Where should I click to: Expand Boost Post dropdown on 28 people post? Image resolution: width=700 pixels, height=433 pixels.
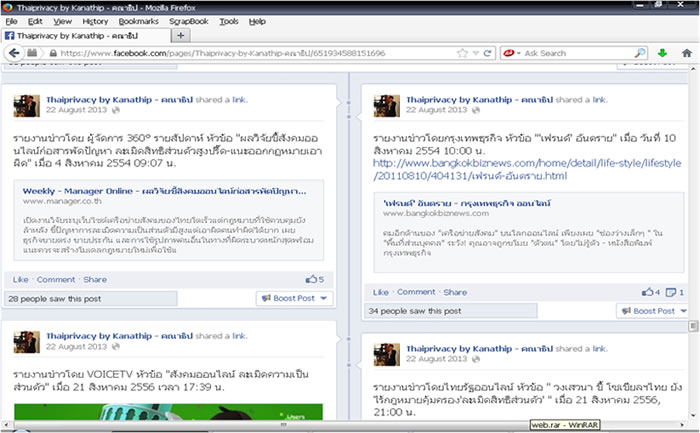[324, 298]
